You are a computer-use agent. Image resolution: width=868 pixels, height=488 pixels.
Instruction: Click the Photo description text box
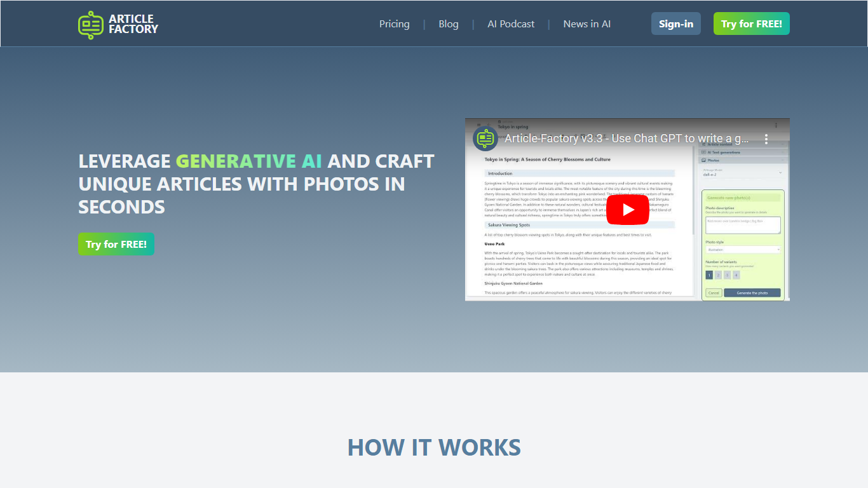coord(743,224)
